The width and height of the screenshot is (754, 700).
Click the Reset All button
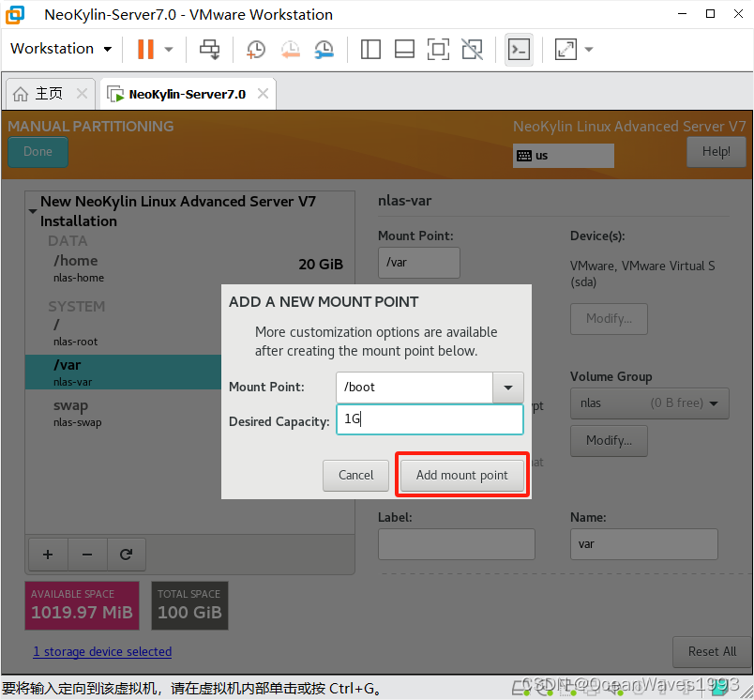tap(712, 651)
